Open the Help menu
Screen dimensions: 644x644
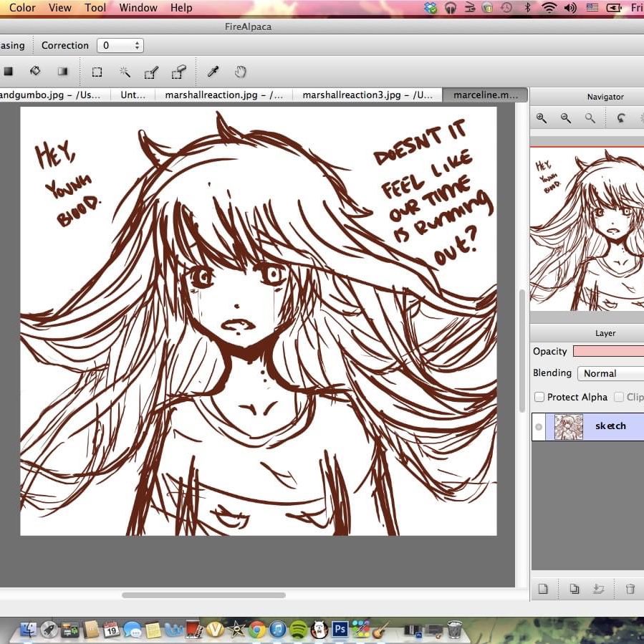[181, 7]
